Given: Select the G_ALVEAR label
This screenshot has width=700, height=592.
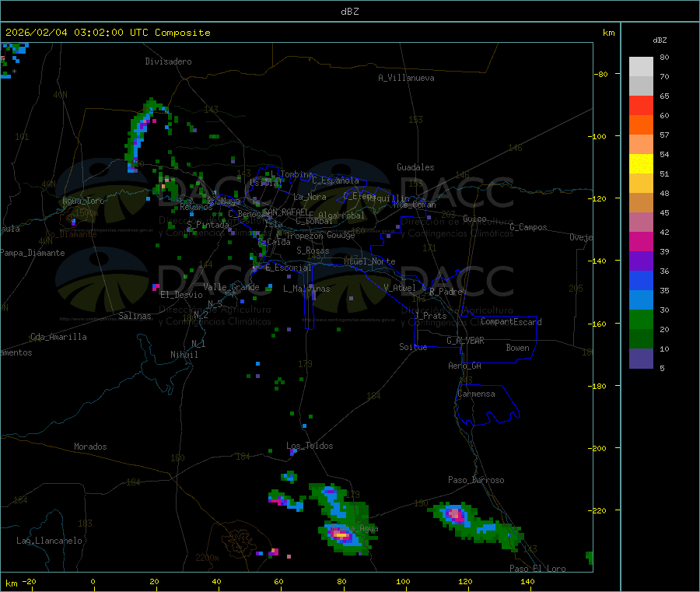Looking at the screenshot, I should (x=465, y=341).
